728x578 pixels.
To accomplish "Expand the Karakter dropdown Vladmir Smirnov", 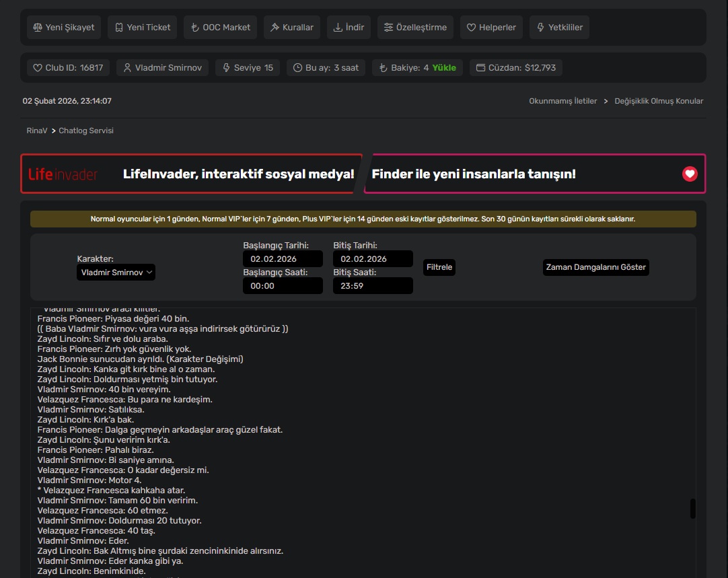I will (116, 273).
